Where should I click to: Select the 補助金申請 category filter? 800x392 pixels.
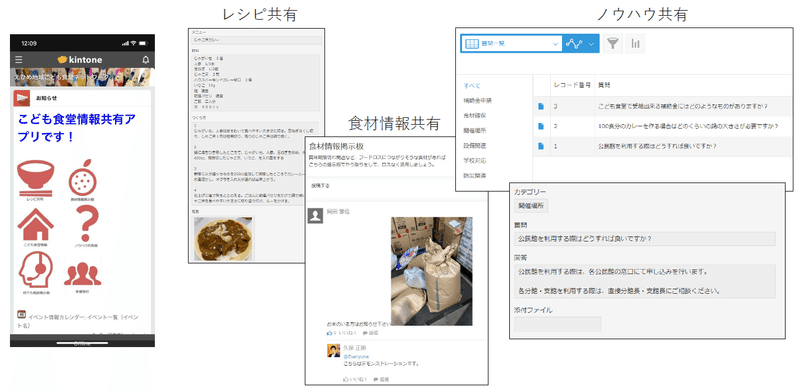[477, 101]
